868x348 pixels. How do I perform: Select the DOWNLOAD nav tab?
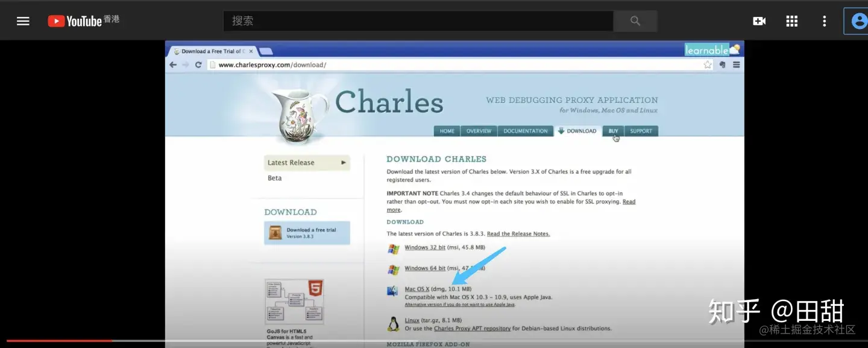(x=577, y=131)
